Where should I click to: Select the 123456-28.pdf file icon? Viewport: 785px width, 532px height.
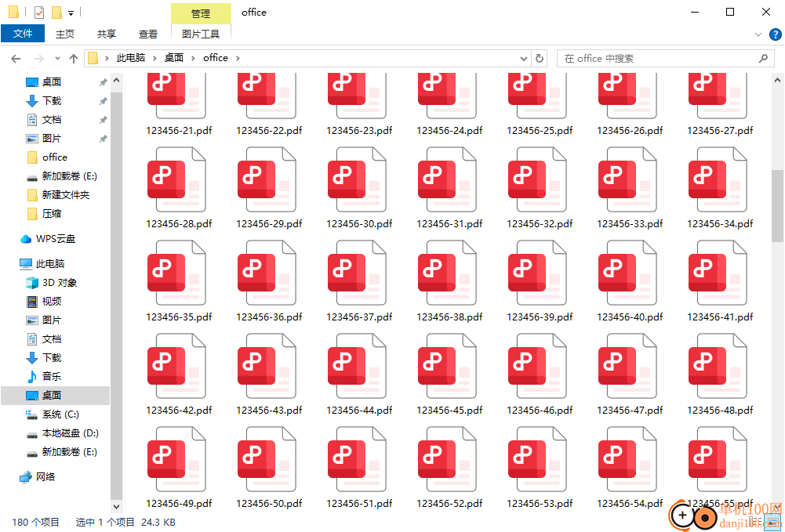pyautogui.click(x=176, y=179)
